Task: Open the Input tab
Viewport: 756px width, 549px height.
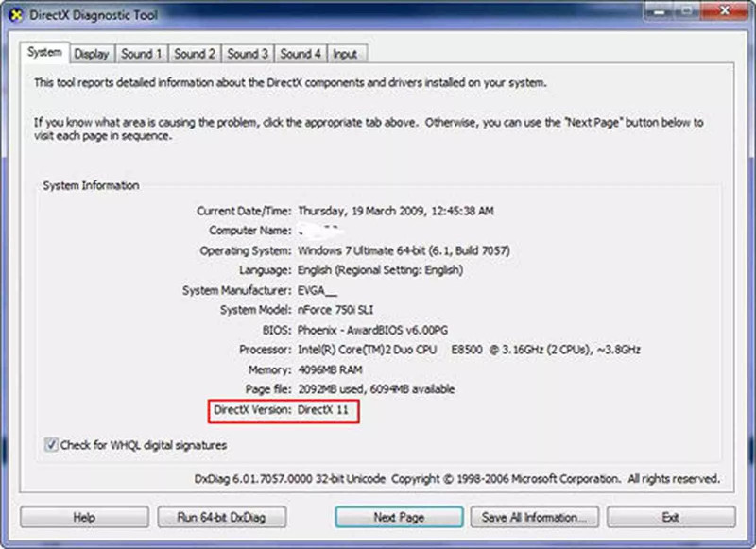Action: coord(345,55)
